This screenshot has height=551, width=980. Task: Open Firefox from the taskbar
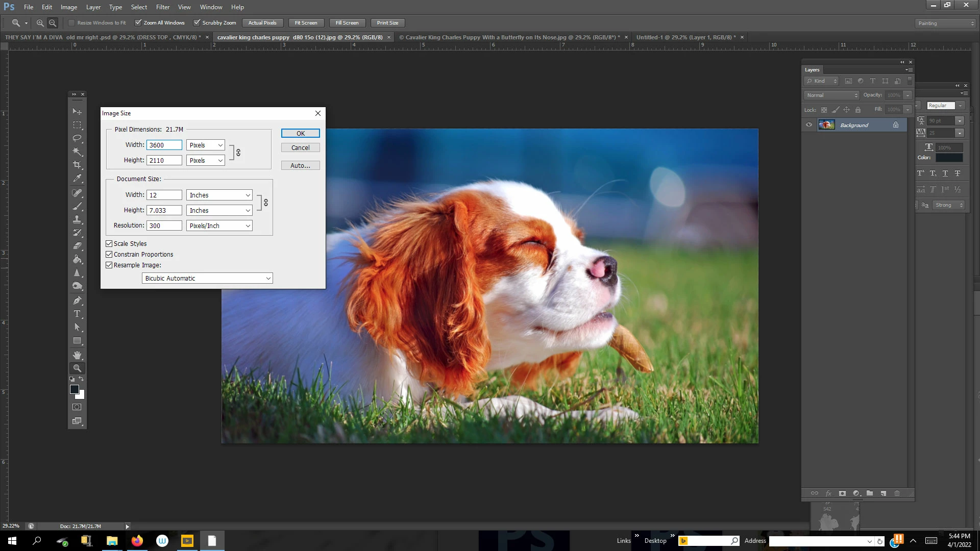click(x=137, y=541)
